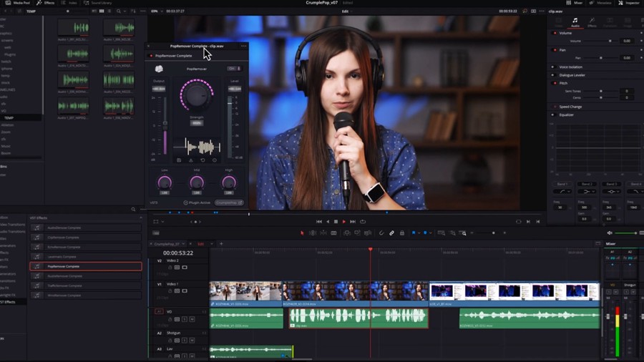Screen dimensions: 644x362
Task: Select ClipRemover Complete effect
Action: click(x=86, y=238)
